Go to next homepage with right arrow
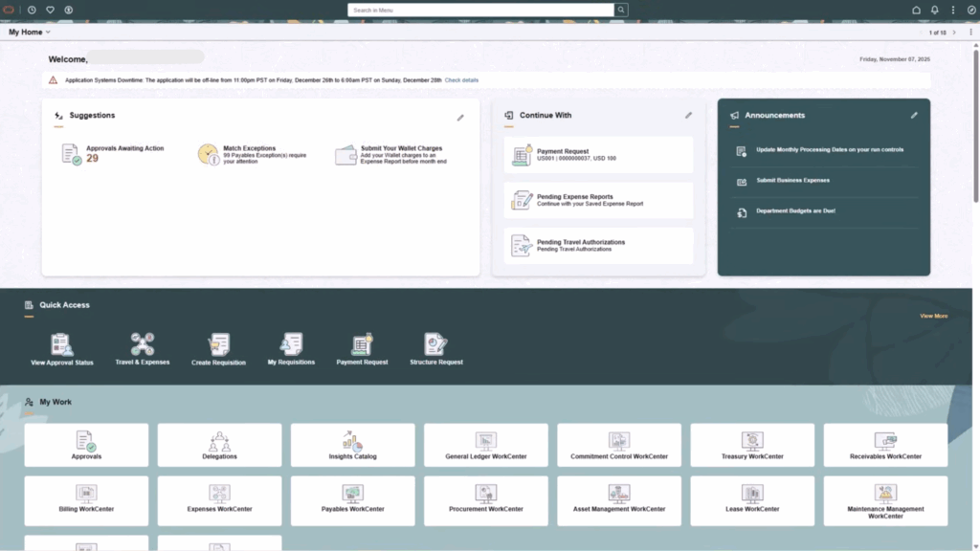980x551 pixels. click(x=953, y=33)
